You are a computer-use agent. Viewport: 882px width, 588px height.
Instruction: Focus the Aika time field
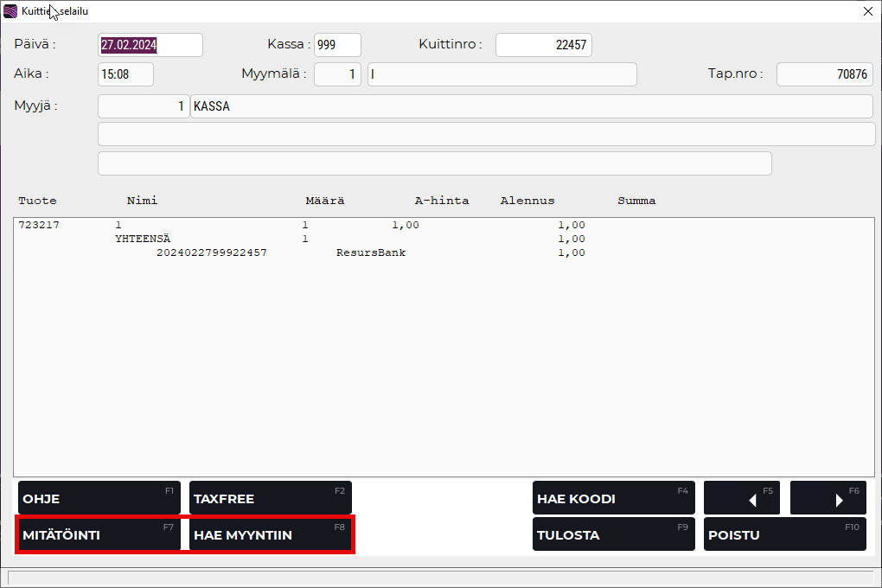click(125, 74)
